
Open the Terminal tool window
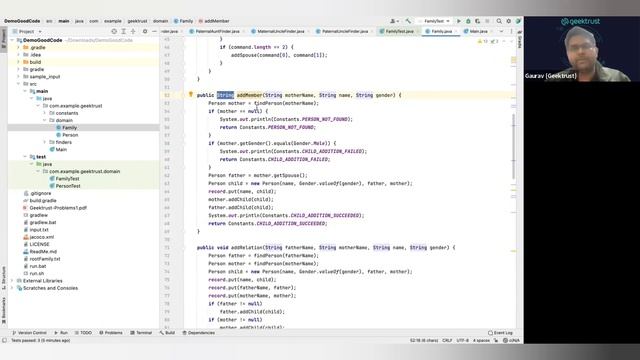click(x=141, y=333)
